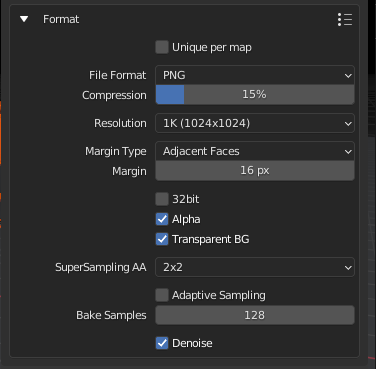Click the Format panel title
The width and height of the screenshot is (376, 369).
[61, 19]
